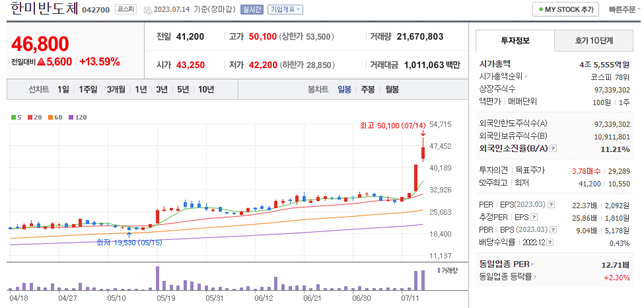The width and height of the screenshot is (644, 308).
Task: Click the 최고 50,100 (07/14) chart marker
Action: click(x=392, y=125)
